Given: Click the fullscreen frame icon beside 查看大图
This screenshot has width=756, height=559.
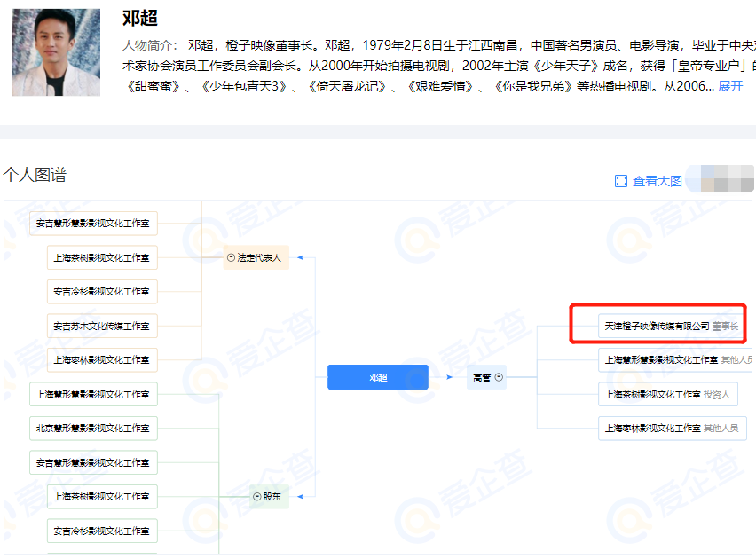Looking at the screenshot, I should click(x=621, y=180).
